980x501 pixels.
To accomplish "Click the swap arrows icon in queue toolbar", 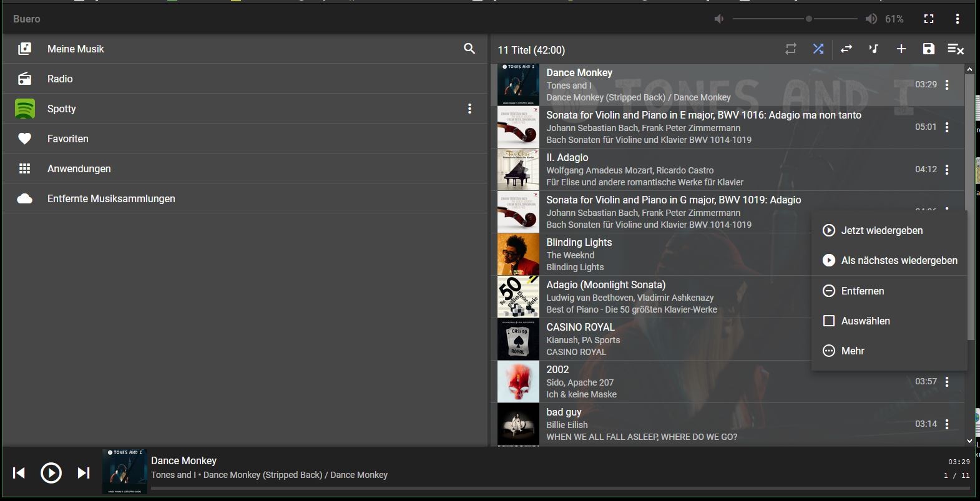I will (x=846, y=49).
